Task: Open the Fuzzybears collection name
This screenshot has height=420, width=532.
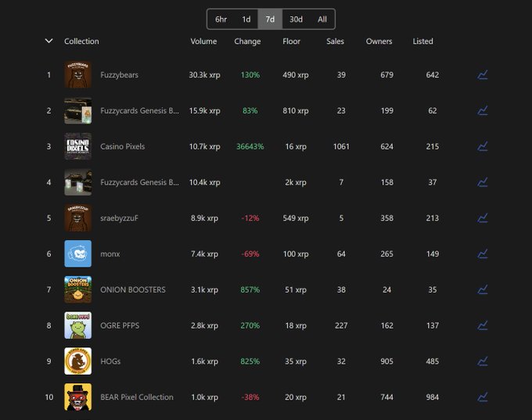Action: point(119,75)
